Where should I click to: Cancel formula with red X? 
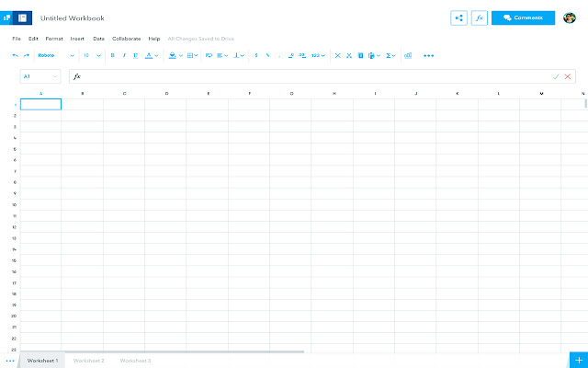tap(568, 76)
